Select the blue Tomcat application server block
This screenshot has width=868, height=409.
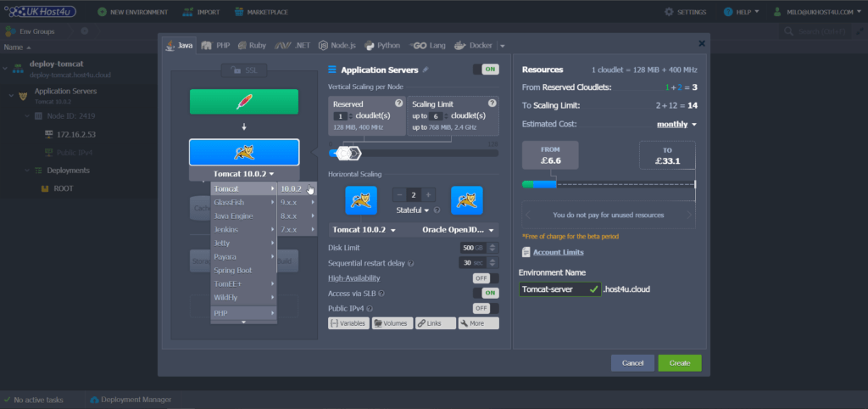[244, 153]
